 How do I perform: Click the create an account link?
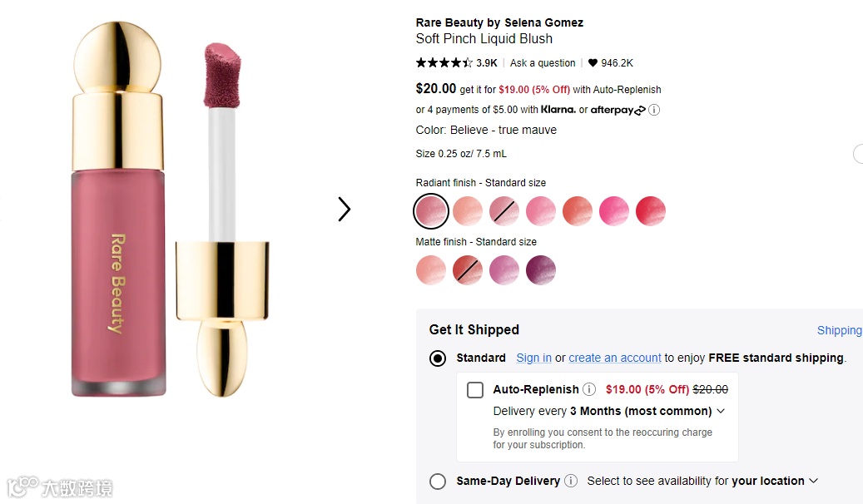[615, 358]
